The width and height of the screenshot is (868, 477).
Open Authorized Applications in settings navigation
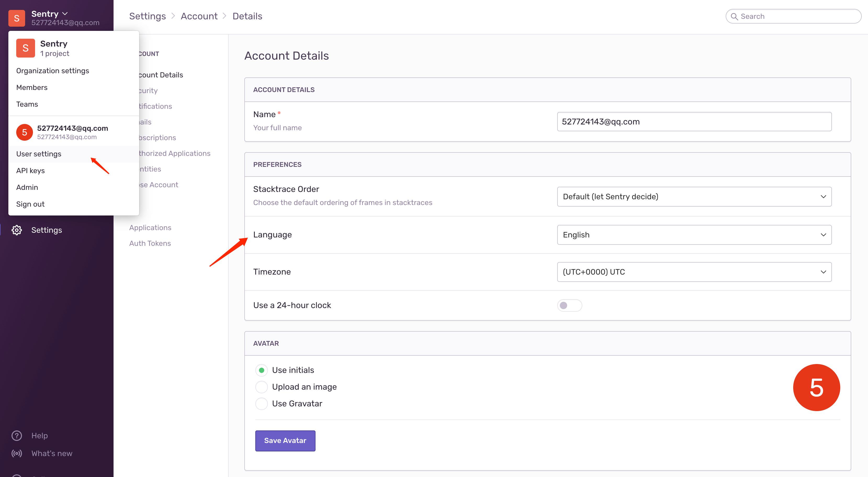click(x=174, y=153)
